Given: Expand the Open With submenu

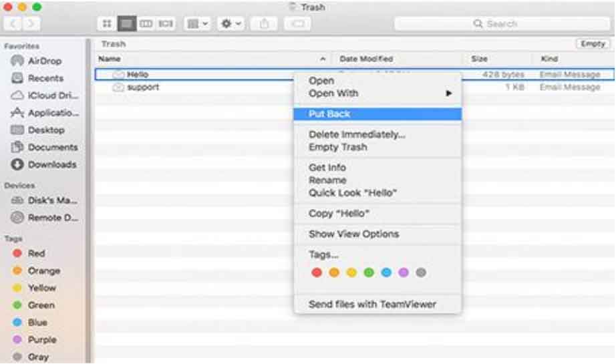Looking at the screenshot, I should pyautogui.click(x=377, y=94).
